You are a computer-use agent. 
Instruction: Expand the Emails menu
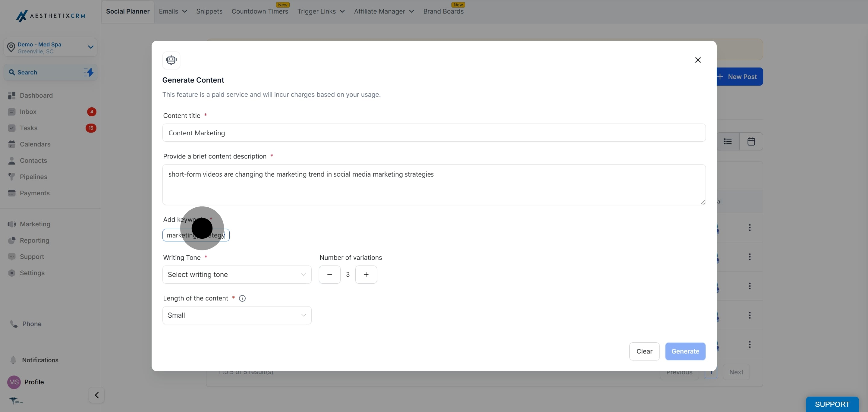pyautogui.click(x=173, y=11)
